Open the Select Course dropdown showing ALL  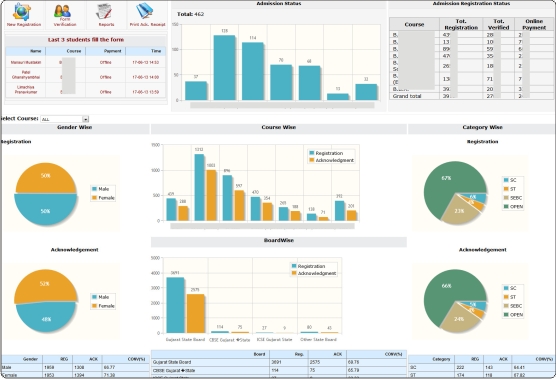(65, 119)
